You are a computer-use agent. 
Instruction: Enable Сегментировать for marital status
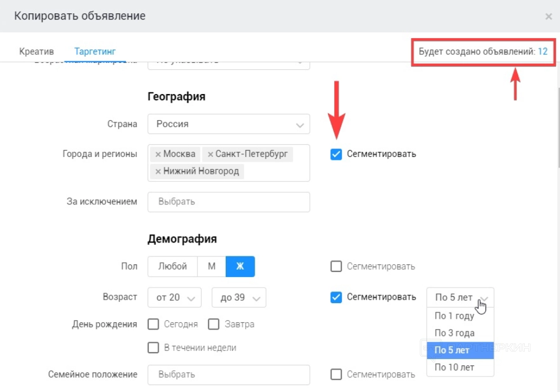point(336,375)
